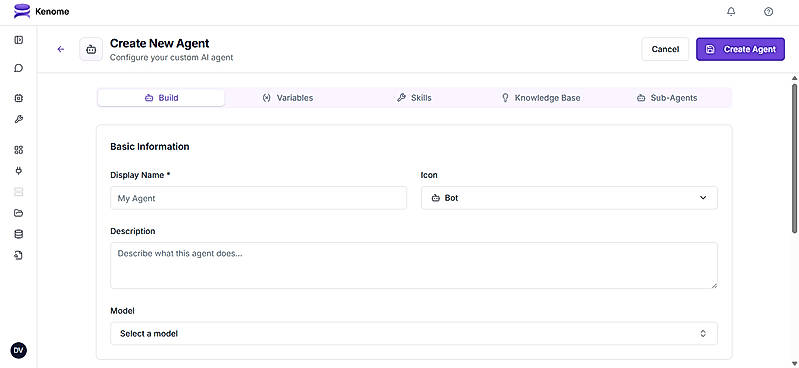Click the Model label

point(122,310)
